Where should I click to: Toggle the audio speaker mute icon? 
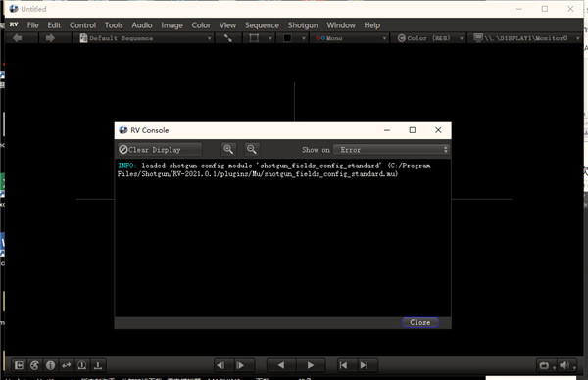tap(564, 365)
